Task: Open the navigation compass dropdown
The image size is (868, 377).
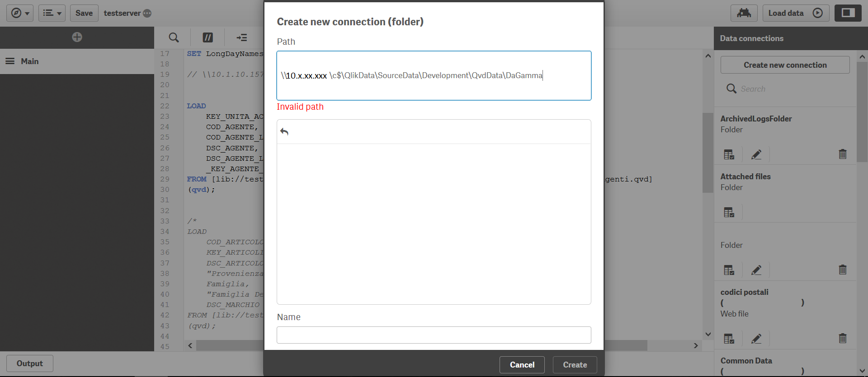Action: (20, 13)
